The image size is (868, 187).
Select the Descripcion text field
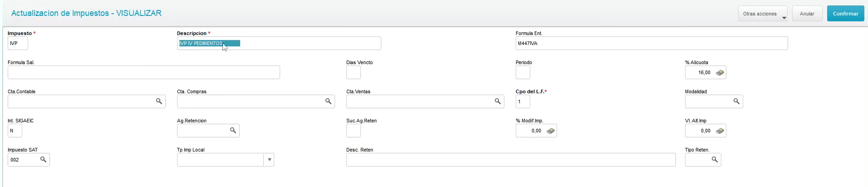pos(279,43)
